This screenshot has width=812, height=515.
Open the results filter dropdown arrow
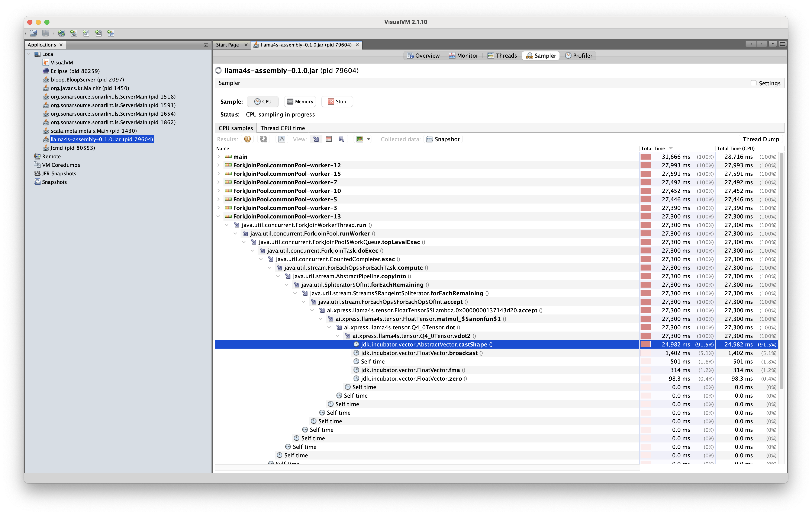click(368, 139)
